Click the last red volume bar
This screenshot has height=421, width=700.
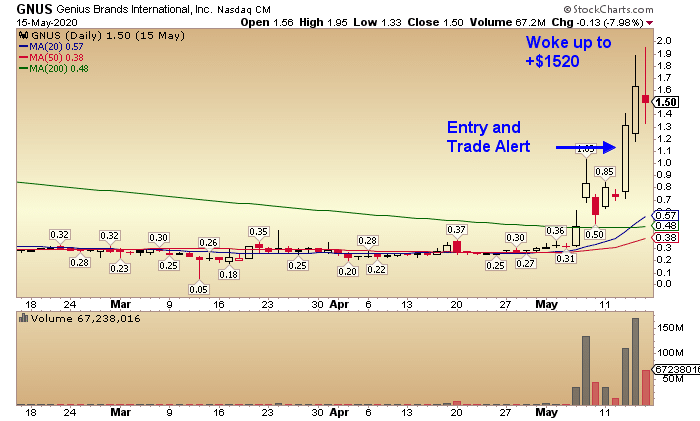click(x=646, y=387)
